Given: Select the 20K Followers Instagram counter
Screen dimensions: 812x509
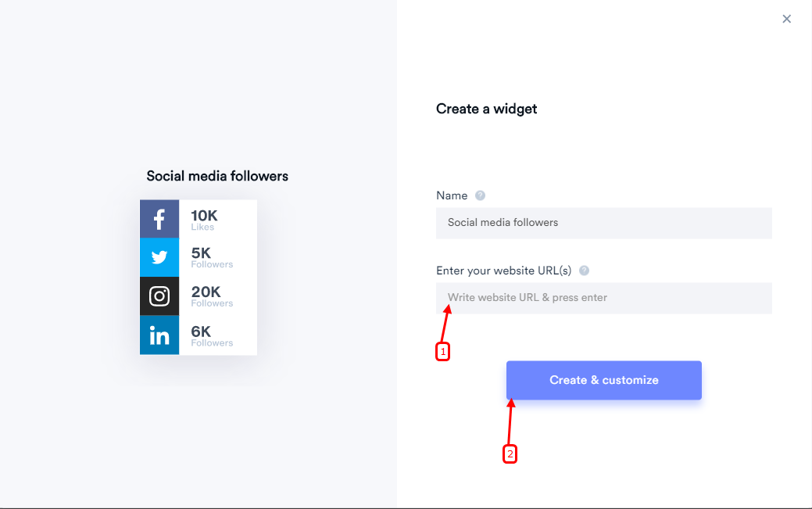Looking at the screenshot, I should (212, 296).
